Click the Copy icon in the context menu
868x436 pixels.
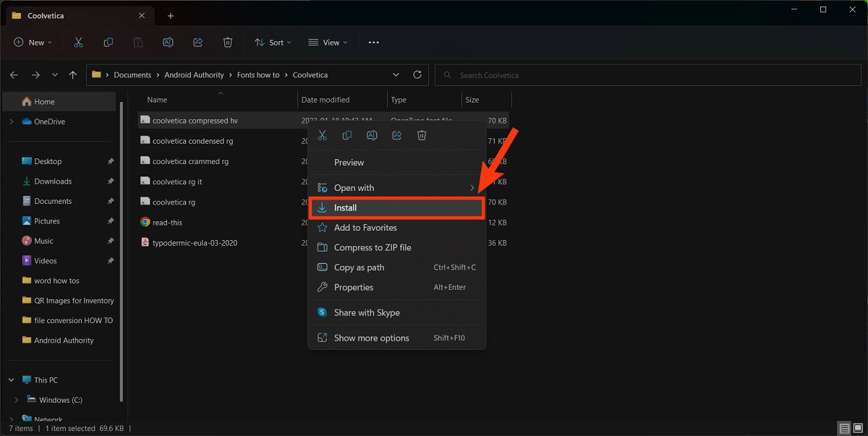click(x=347, y=135)
